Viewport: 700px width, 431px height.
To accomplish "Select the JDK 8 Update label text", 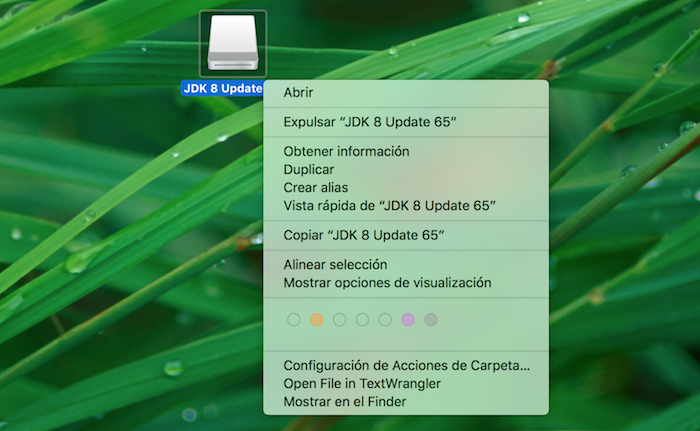I will pyautogui.click(x=222, y=88).
